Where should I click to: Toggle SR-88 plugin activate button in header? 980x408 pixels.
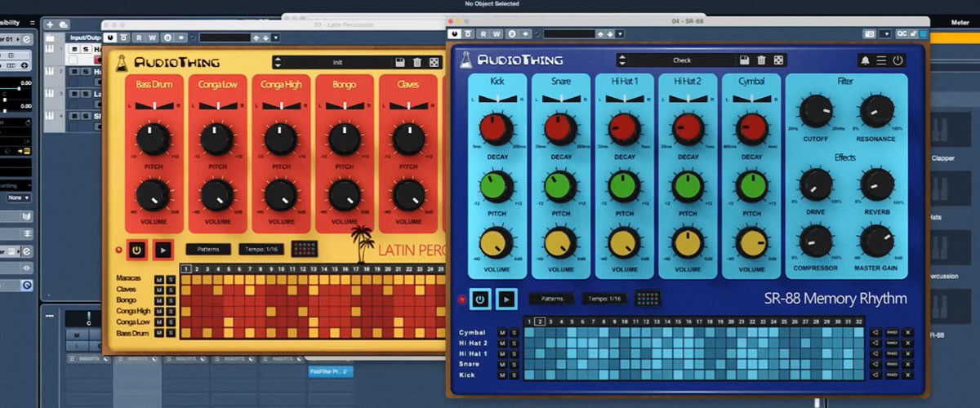pos(455,33)
